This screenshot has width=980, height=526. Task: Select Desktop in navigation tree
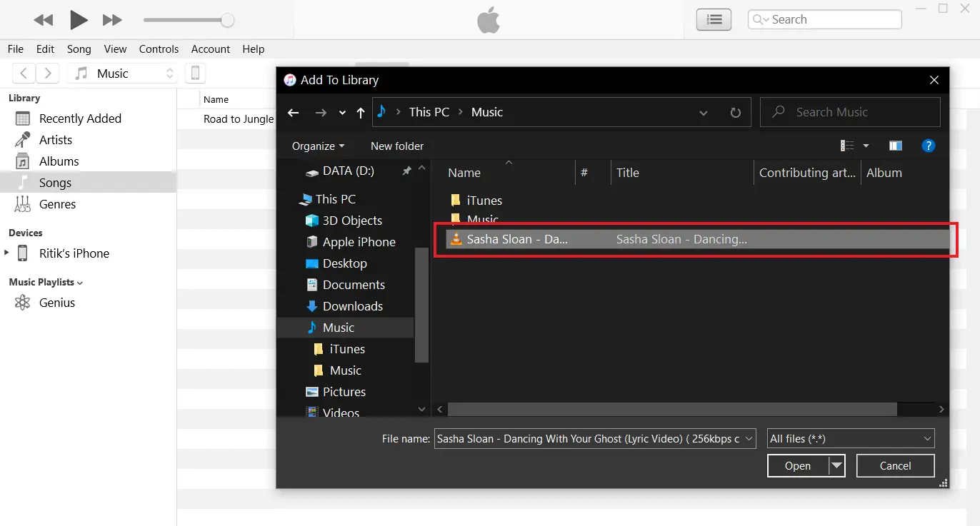[344, 263]
